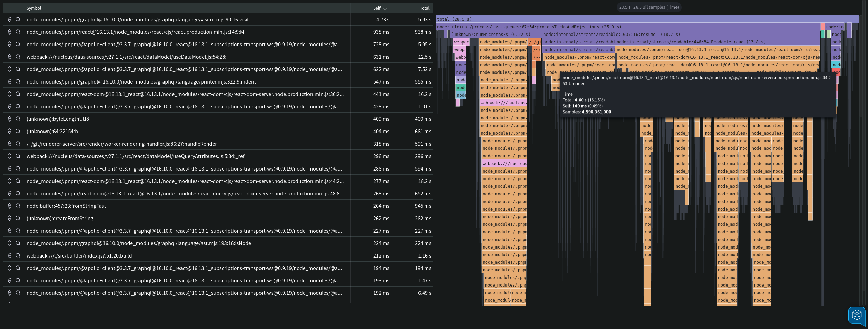
Task: Click search icon for useQueryAttributes.js _ref row
Action: tap(18, 156)
